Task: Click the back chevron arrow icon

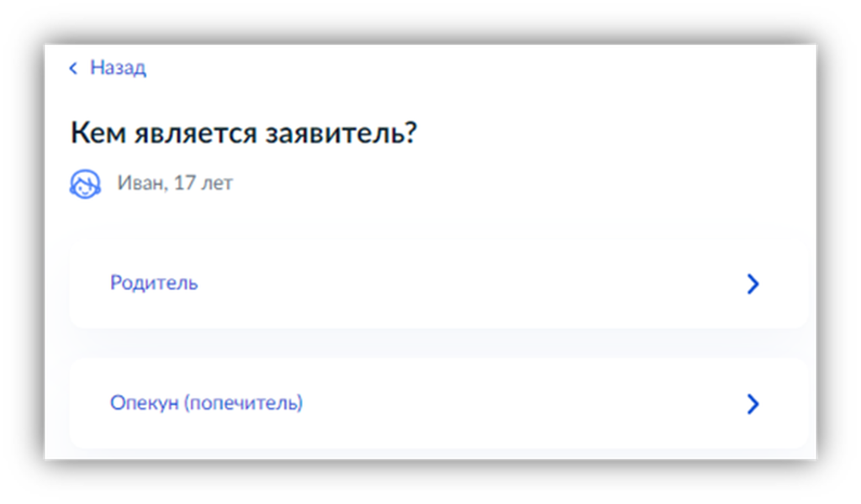Action: [73, 68]
